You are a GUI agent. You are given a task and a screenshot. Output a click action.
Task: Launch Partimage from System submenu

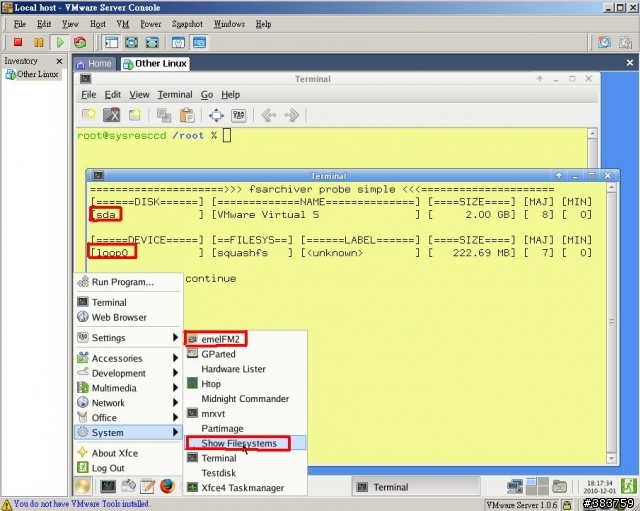[245, 428]
